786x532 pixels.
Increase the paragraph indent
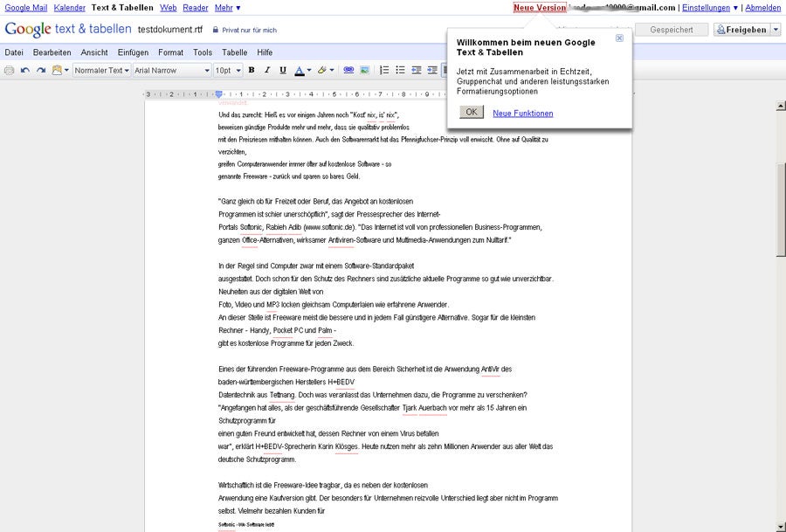tap(432, 70)
